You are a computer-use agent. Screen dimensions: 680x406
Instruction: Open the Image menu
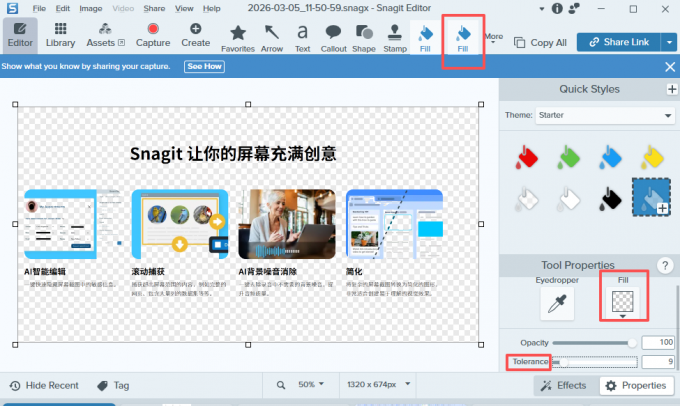tap(90, 8)
